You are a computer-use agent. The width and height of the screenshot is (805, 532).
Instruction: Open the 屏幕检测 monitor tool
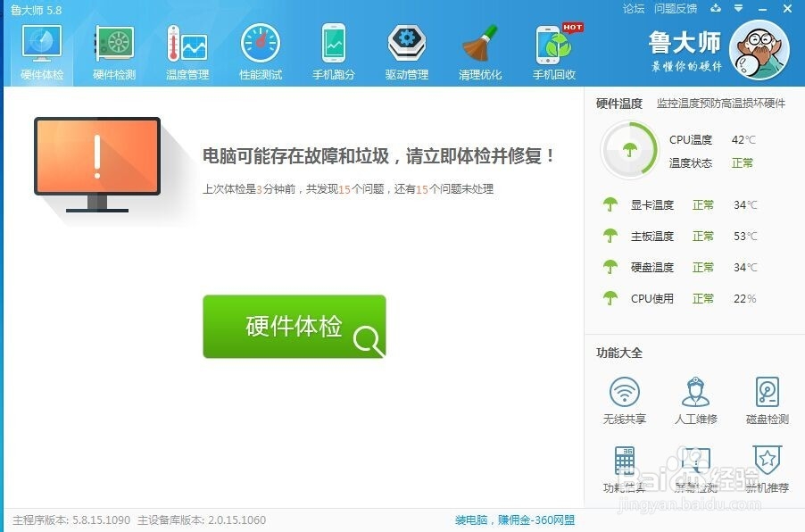click(695, 469)
